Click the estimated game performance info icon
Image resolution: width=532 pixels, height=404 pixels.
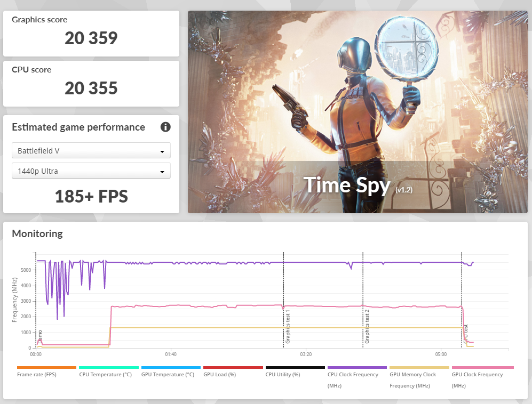pos(165,127)
